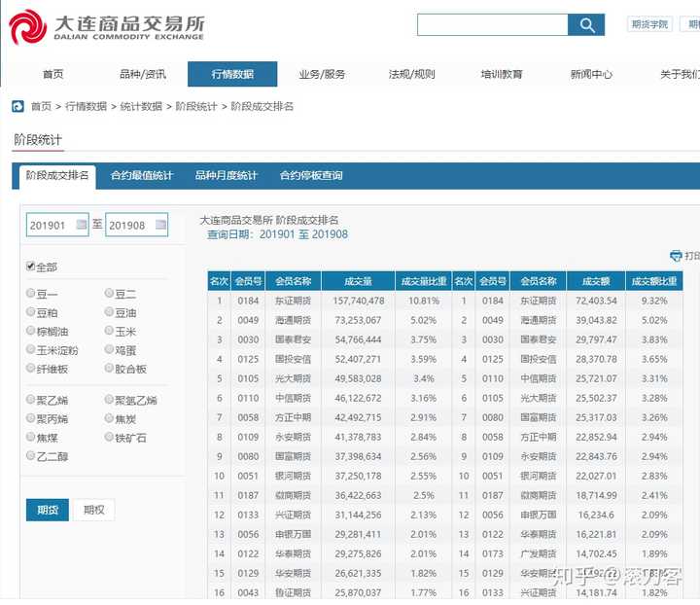Select the 聚丙烯 radio button
Image resolution: width=700 pixels, height=605 pixels.
point(30,418)
